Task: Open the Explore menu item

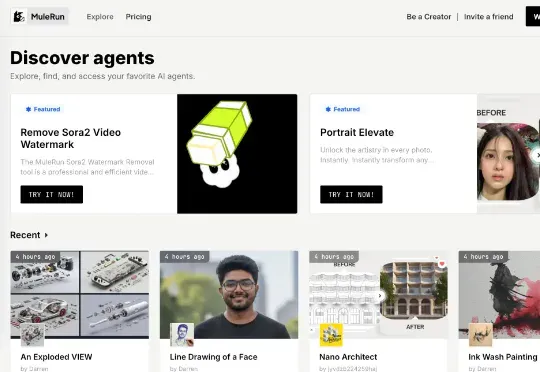Action: pos(100,17)
